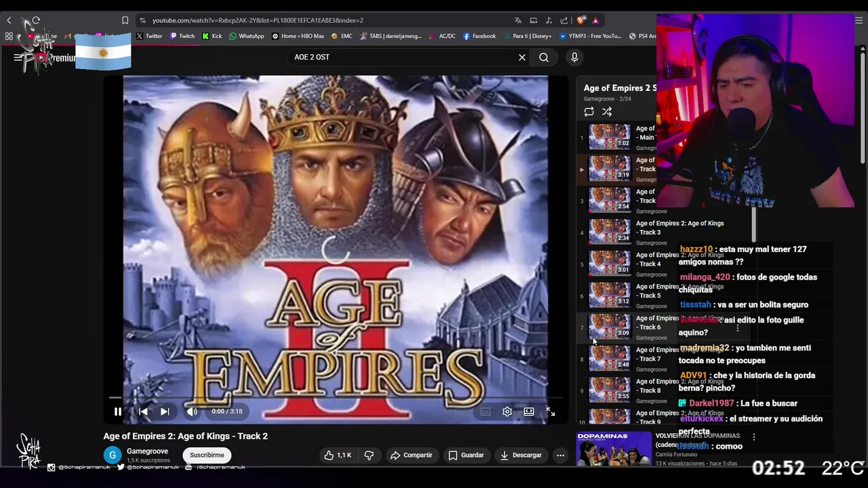Image resolution: width=868 pixels, height=488 pixels.
Task: Click the translate page icon
Action: pos(518,20)
